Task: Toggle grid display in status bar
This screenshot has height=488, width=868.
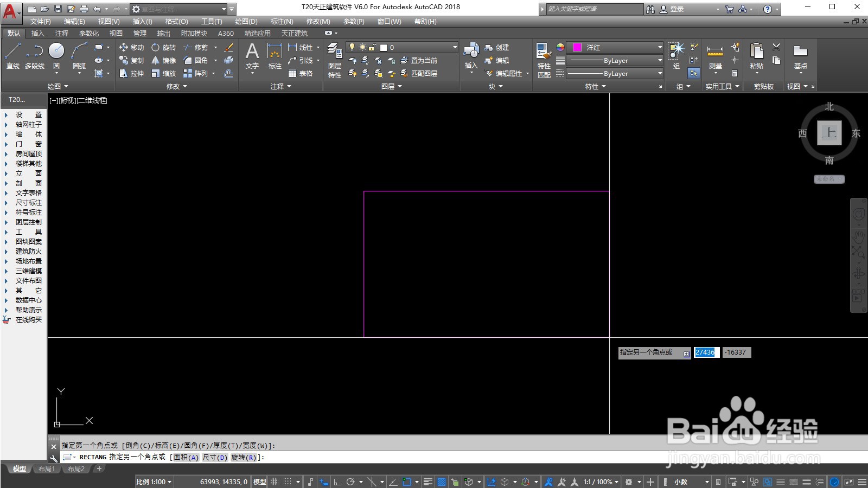Action: (275, 481)
